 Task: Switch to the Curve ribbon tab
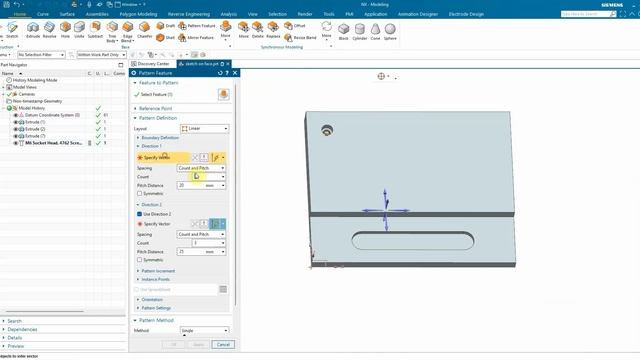tap(43, 14)
